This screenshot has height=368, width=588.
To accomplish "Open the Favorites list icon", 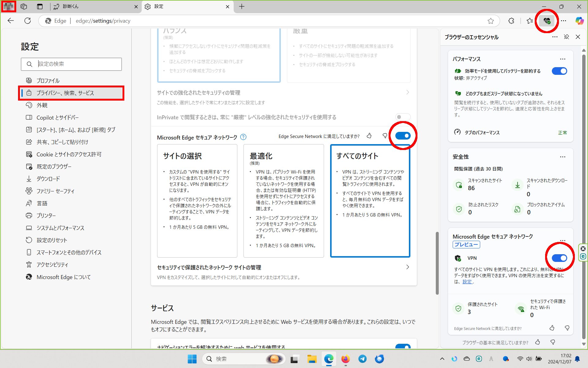I will 530,21.
